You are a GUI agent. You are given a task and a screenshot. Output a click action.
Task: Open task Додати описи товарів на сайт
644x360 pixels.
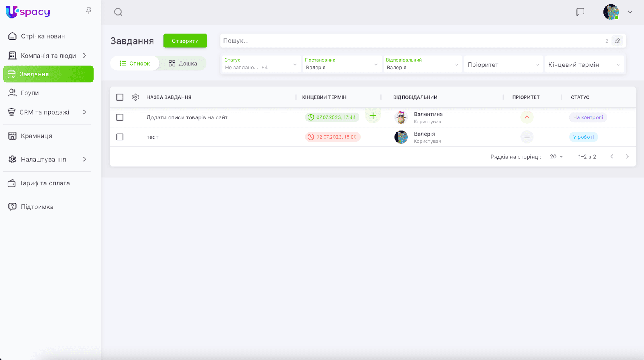187,117
